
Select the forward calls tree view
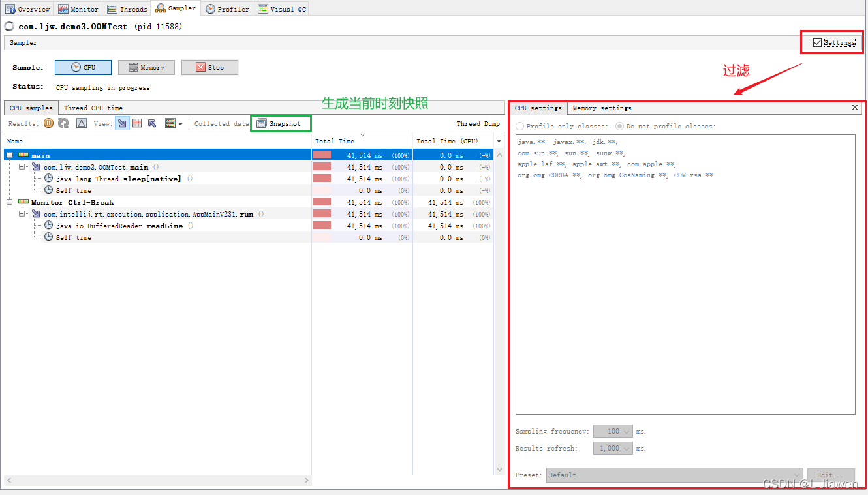pyautogui.click(x=122, y=123)
